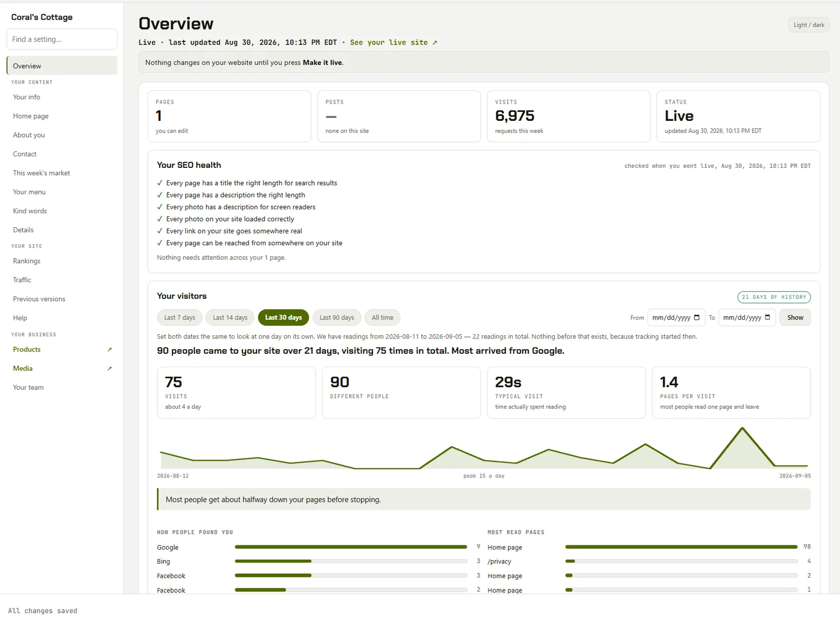Viewport: 840px width, 628px height.
Task: Focus the Find a setting search box
Action: click(62, 39)
